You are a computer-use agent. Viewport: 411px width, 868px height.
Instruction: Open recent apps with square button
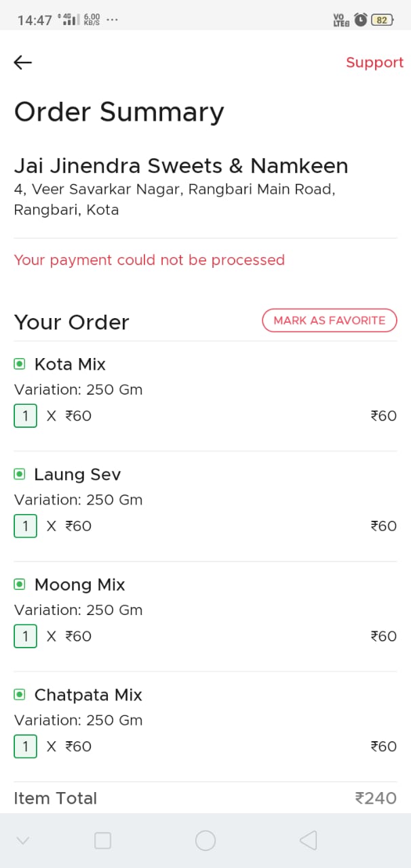pos(102,841)
